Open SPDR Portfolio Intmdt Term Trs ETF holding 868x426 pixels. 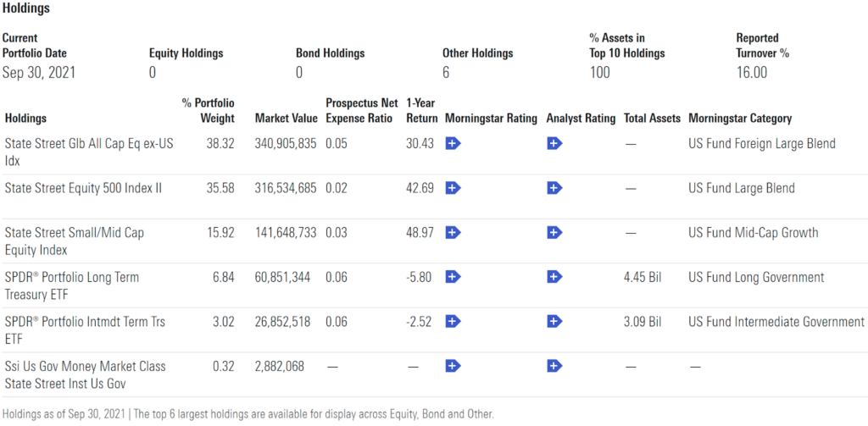point(85,329)
